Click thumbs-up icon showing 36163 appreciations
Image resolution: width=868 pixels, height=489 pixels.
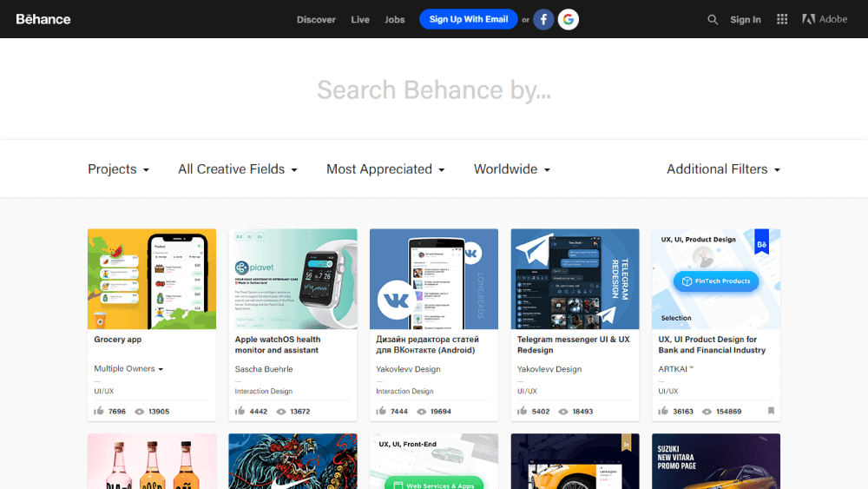pos(663,411)
